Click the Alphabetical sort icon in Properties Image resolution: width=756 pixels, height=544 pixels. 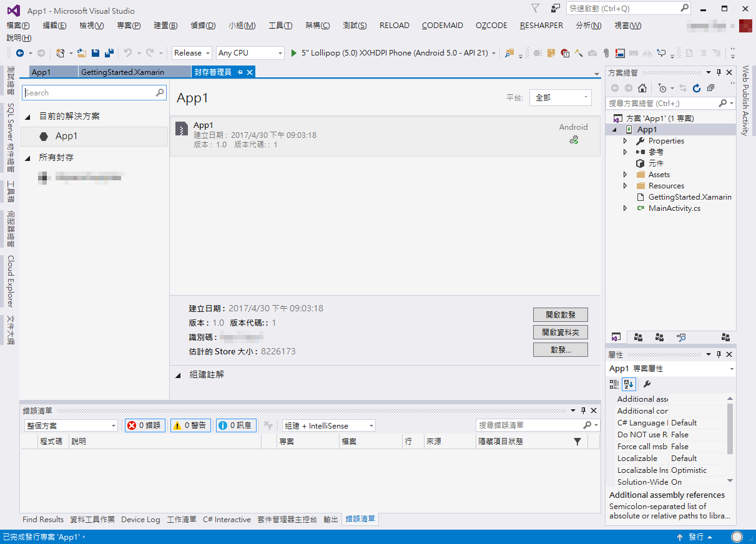[x=628, y=384]
